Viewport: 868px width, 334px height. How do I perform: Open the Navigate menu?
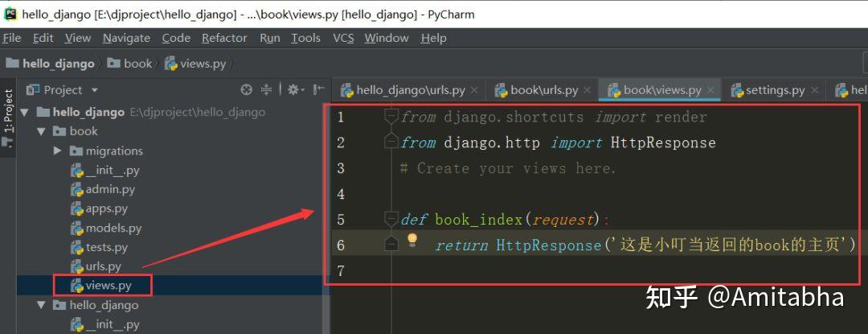coord(126,38)
